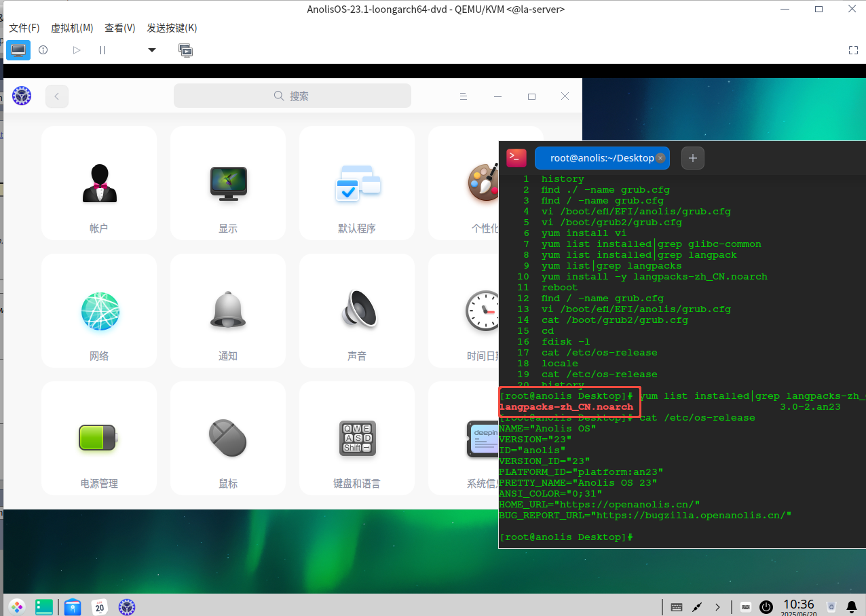This screenshot has width=866, height=616.
Task: Expand the system tray arrow in taskbar
Action: [x=718, y=607]
